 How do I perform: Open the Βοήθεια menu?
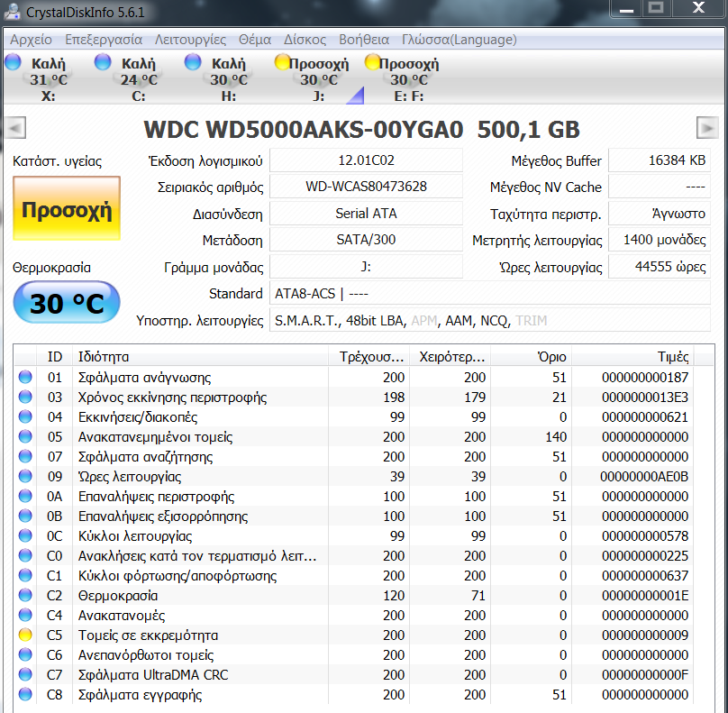(x=364, y=40)
